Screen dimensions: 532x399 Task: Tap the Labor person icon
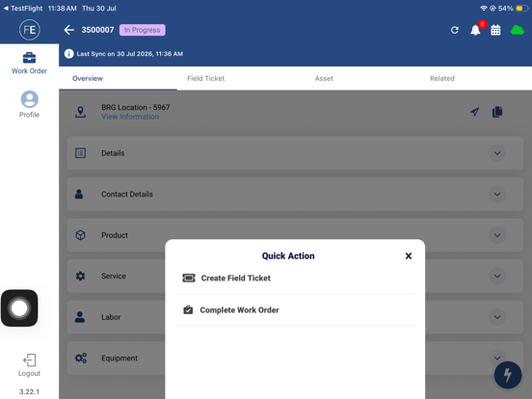coord(80,317)
